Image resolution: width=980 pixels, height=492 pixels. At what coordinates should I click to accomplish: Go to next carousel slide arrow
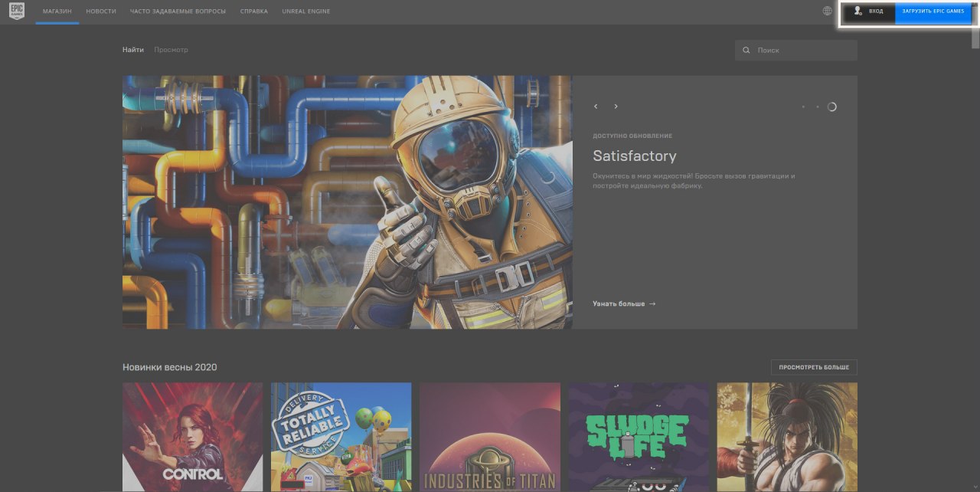(616, 107)
